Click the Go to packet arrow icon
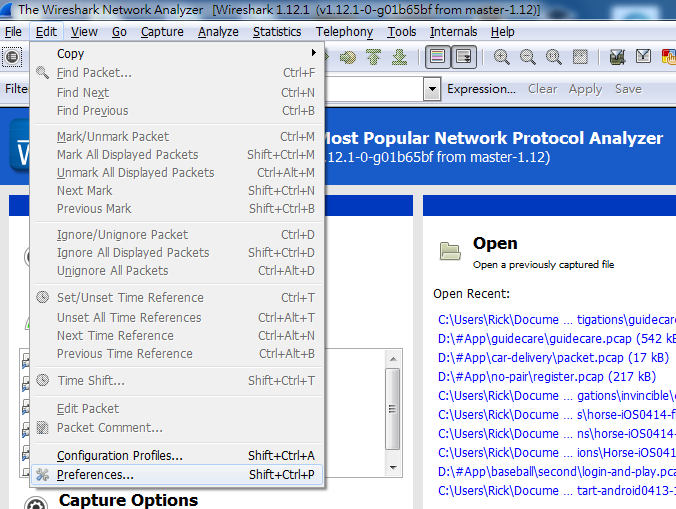 347,57
